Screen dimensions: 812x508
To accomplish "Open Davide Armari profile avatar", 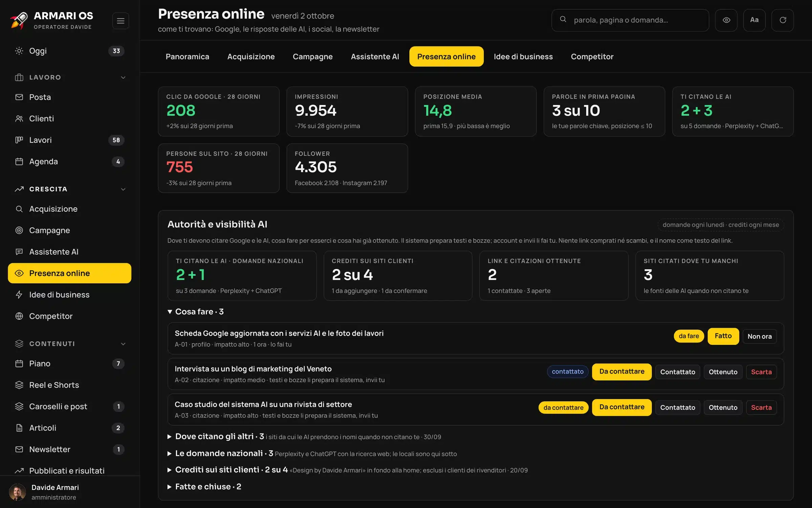I will 17,492.
